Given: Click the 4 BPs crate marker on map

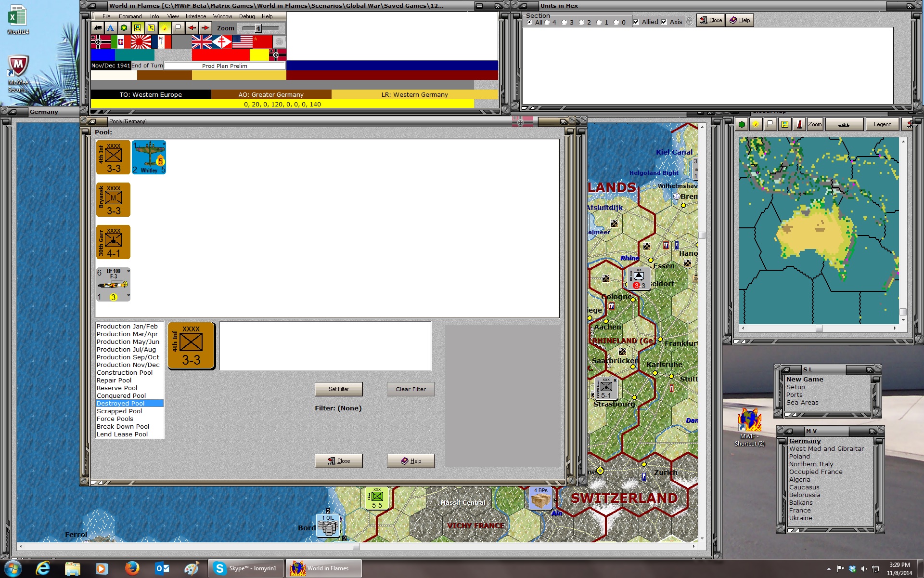Looking at the screenshot, I should [x=540, y=498].
